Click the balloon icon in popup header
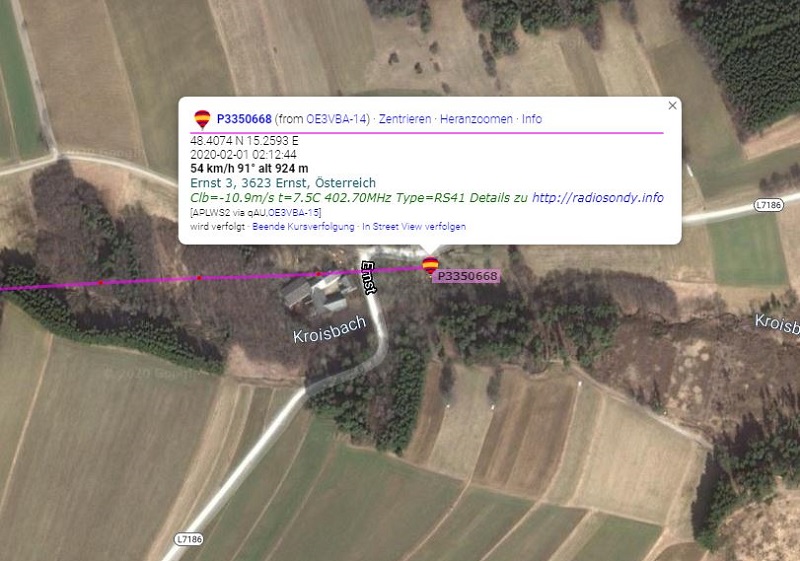Screen dimensions: 800x561 click(202, 119)
